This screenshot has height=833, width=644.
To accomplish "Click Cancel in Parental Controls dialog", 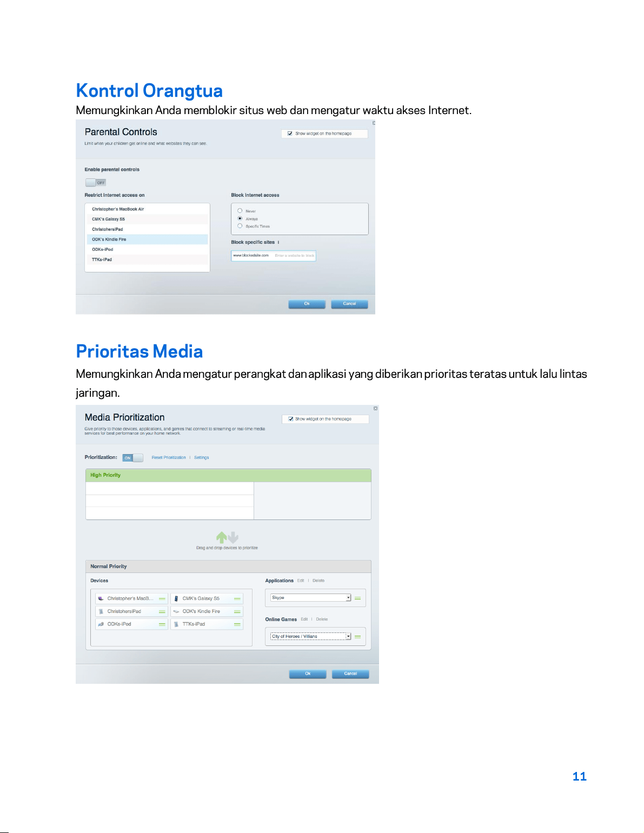I will coord(349,304).
